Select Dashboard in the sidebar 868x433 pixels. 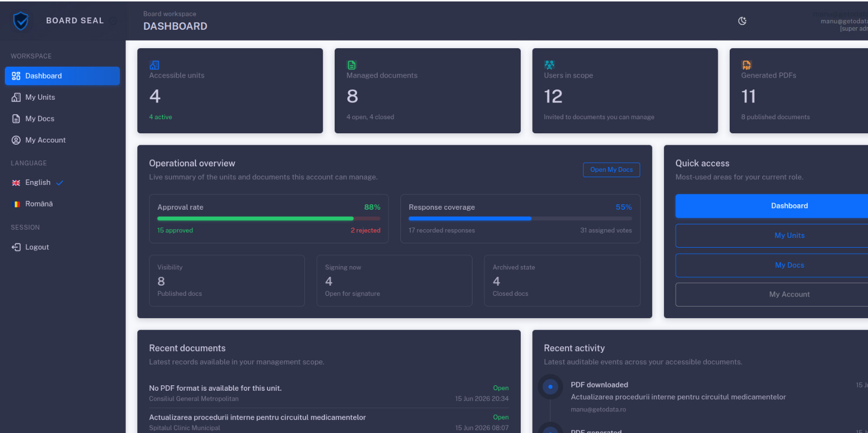coord(62,76)
